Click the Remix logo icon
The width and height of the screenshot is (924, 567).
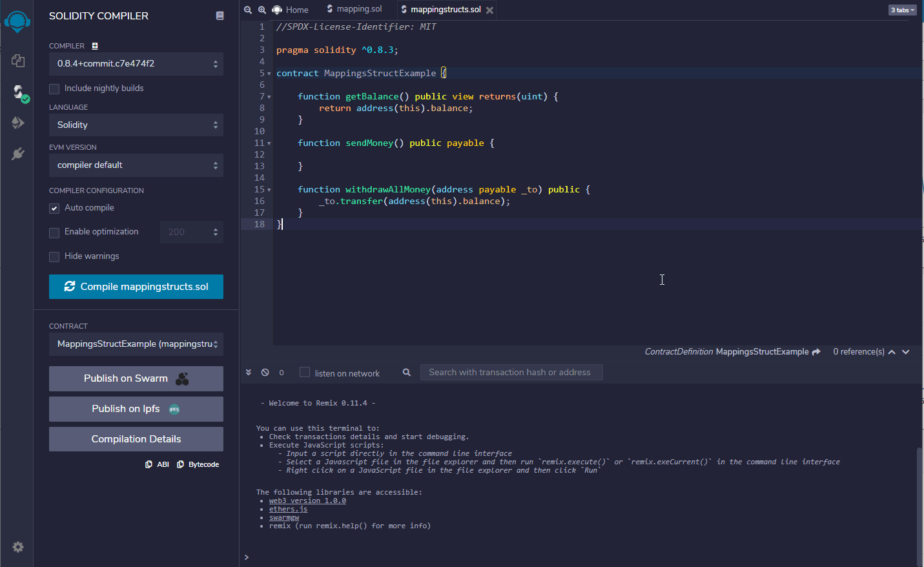(x=17, y=21)
